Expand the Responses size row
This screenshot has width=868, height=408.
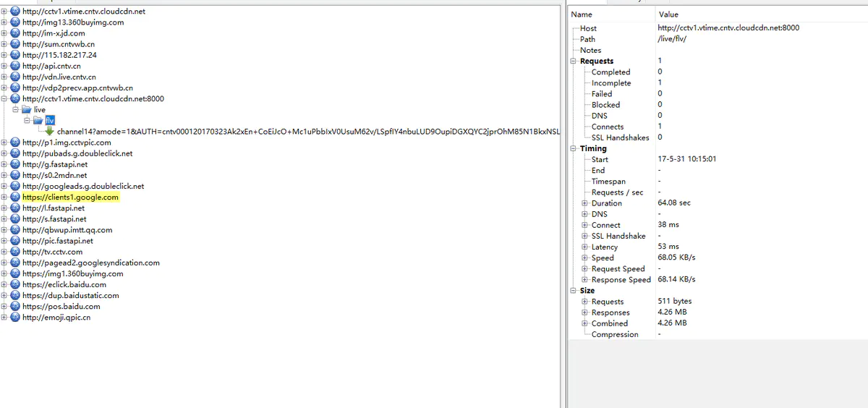(x=585, y=313)
